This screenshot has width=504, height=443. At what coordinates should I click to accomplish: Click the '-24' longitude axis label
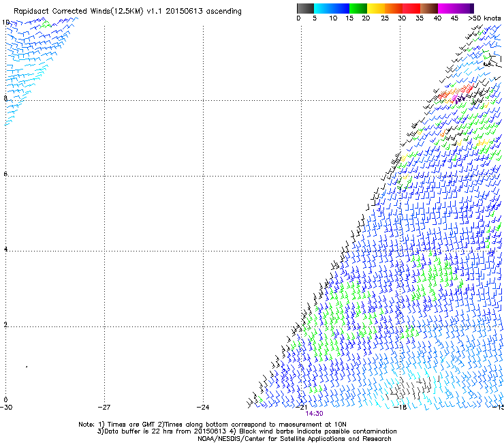tap(203, 408)
